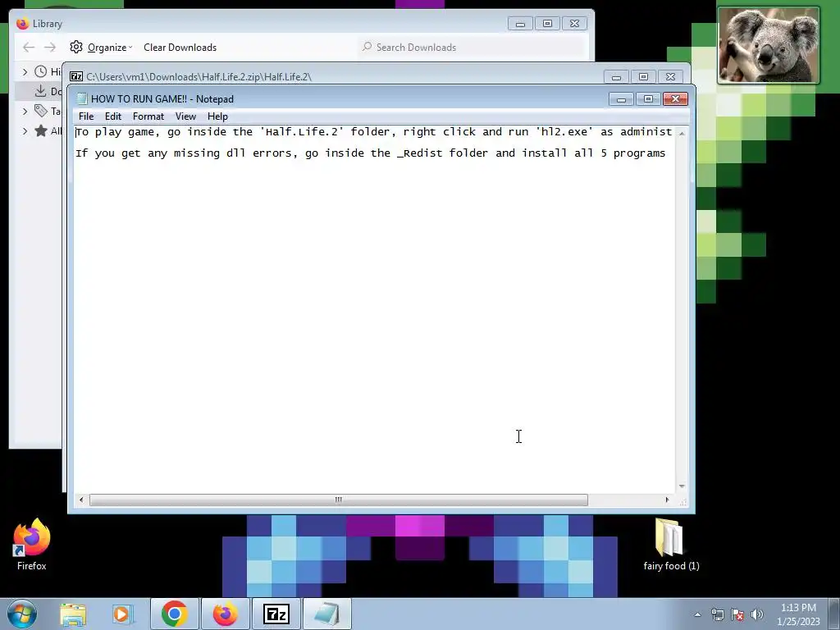840x630 pixels.
Task: Click the Notepad scroll-left arrow
Action: (x=81, y=500)
